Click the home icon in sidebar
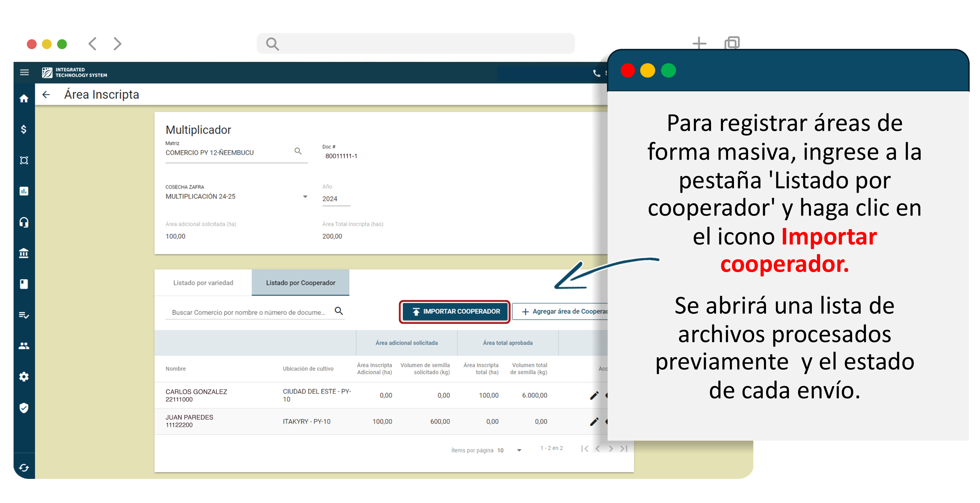This screenshot has width=980, height=503. tap(24, 99)
